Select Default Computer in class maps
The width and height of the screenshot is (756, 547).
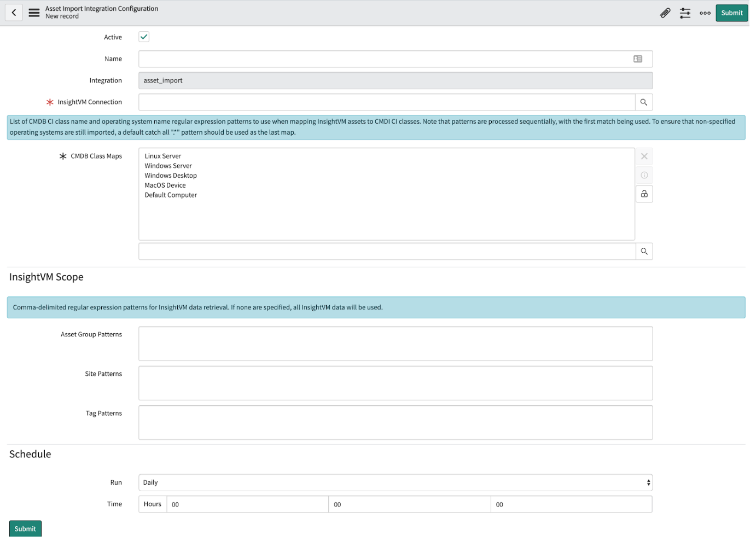(x=171, y=195)
